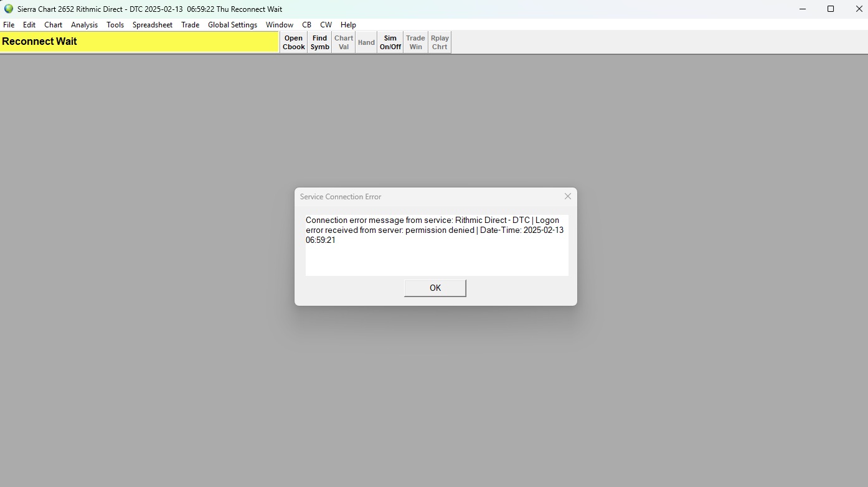Open the File menu
This screenshot has width=868, height=487.
9,25
